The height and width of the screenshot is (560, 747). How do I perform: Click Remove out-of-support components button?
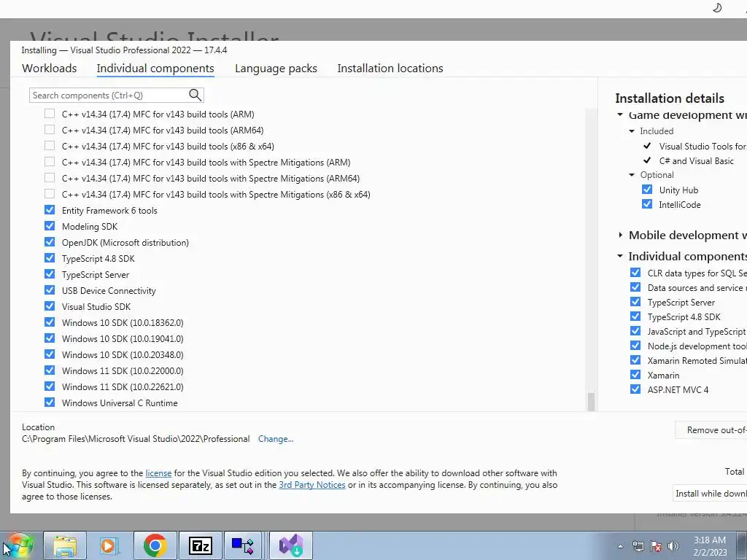711,430
